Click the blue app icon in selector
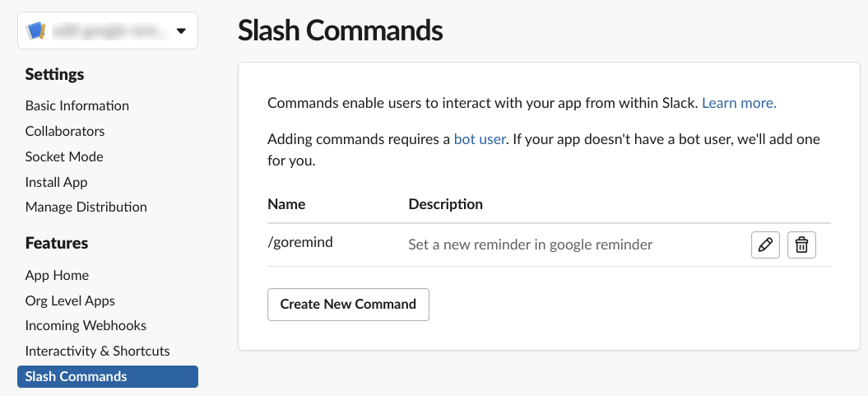Viewport: 868px width, 396px height. click(x=35, y=30)
